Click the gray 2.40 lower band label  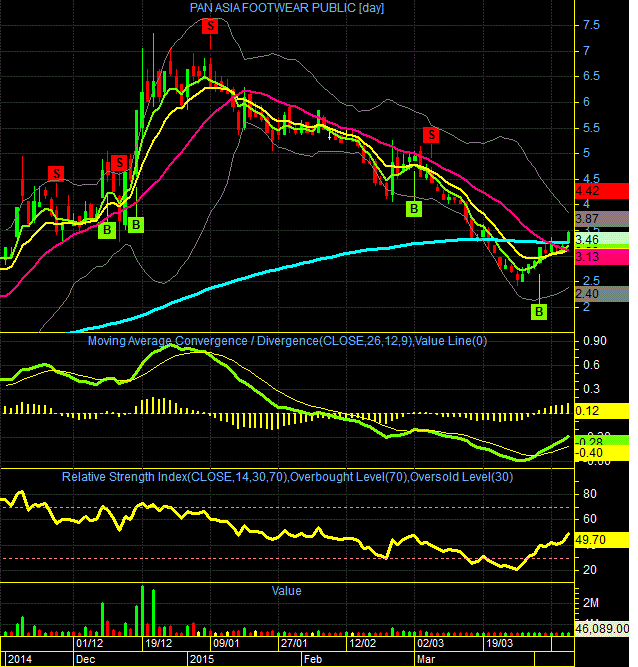point(601,294)
